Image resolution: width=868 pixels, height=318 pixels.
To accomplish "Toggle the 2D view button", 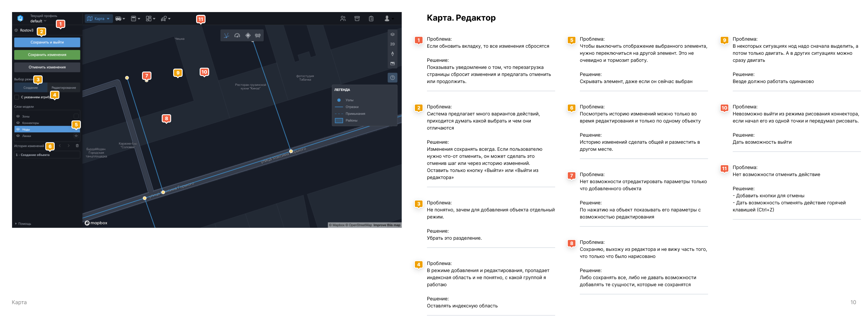I will coord(393,44).
